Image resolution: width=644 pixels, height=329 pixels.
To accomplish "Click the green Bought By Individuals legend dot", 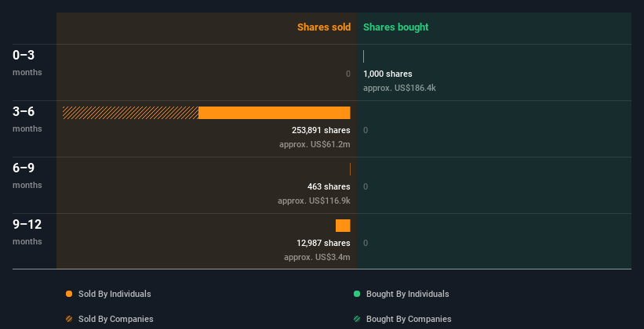I will [357, 294].
